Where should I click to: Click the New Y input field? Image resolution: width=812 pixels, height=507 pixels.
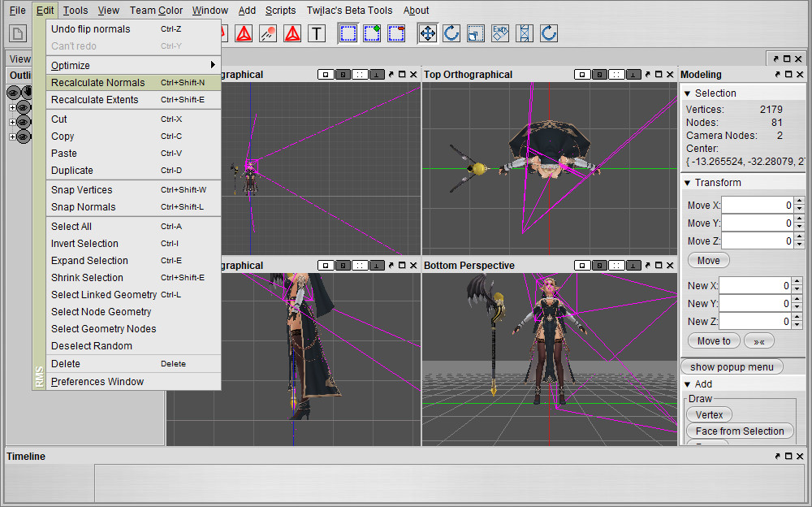tap(755, 303)
